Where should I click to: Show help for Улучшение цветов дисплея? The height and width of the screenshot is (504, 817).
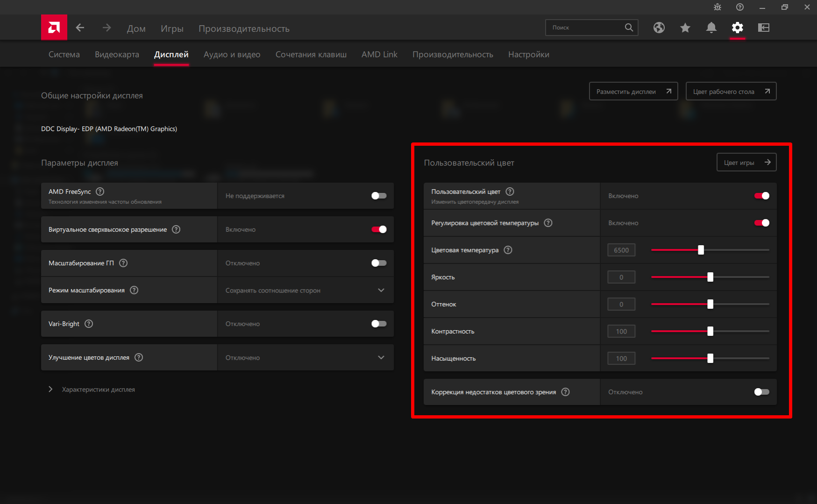click(x=139, y=357)
